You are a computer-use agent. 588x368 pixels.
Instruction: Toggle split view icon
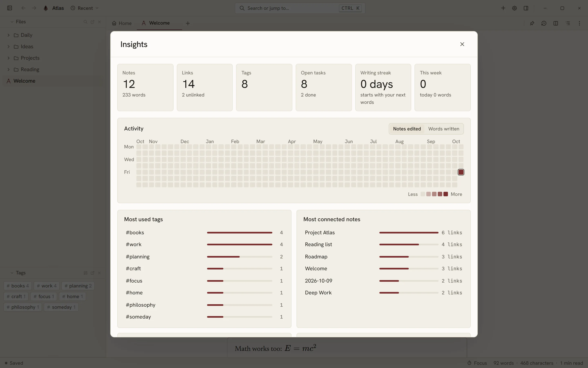coord(556,23)
